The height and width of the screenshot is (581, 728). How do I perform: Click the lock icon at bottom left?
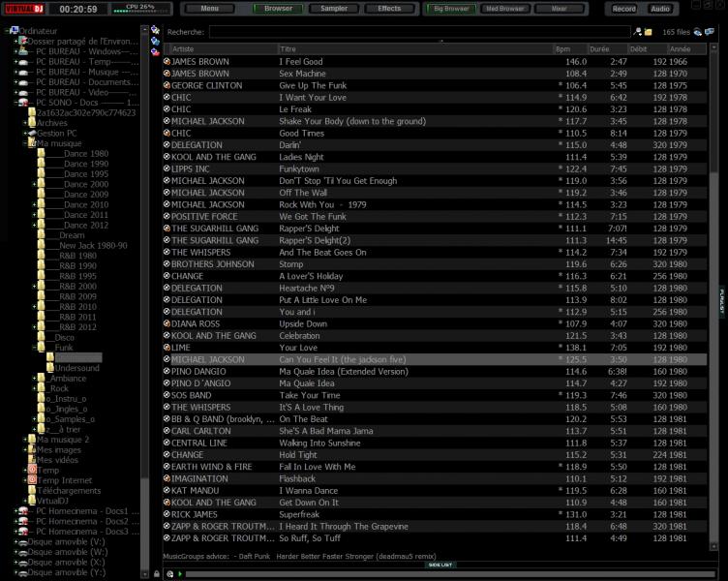tap(157, 573)
